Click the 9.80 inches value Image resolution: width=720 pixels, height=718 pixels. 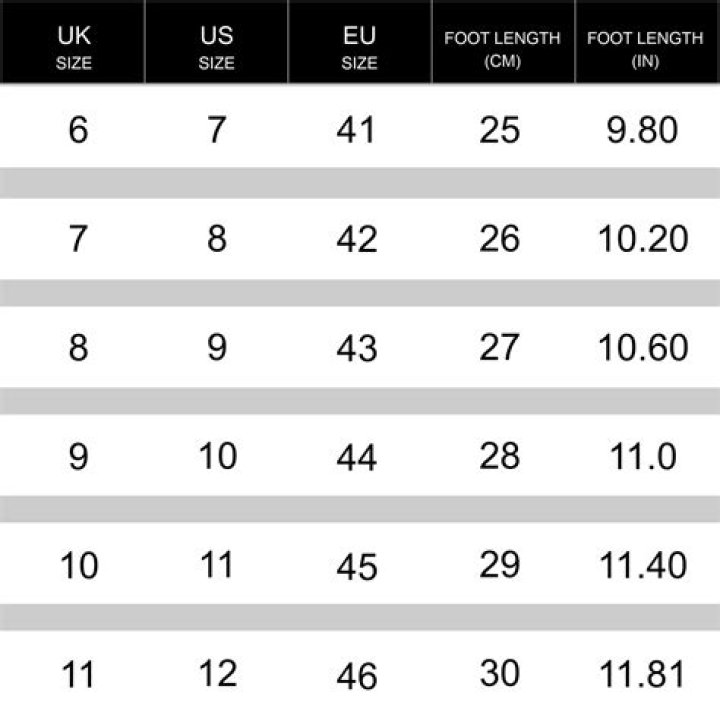(x=642, y=130)
